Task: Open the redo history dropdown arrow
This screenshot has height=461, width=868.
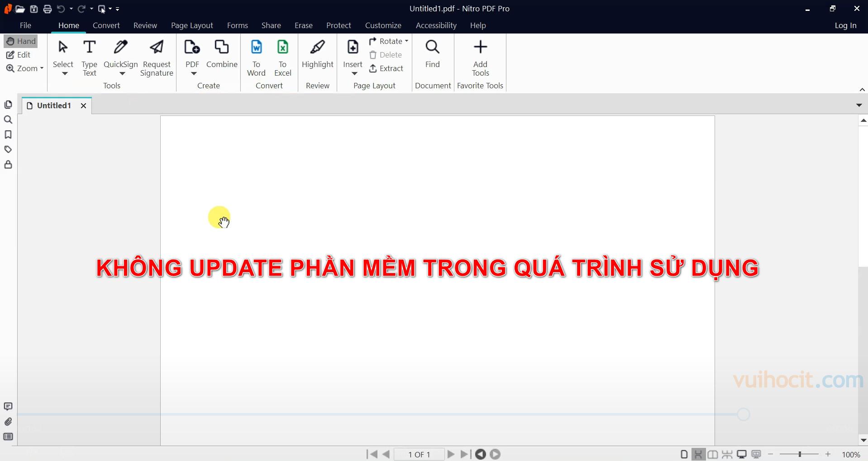Action: click(x=91, y=9)
